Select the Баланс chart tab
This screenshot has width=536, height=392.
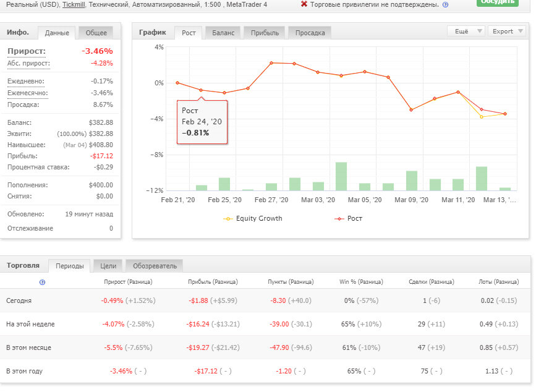point(223,33)
